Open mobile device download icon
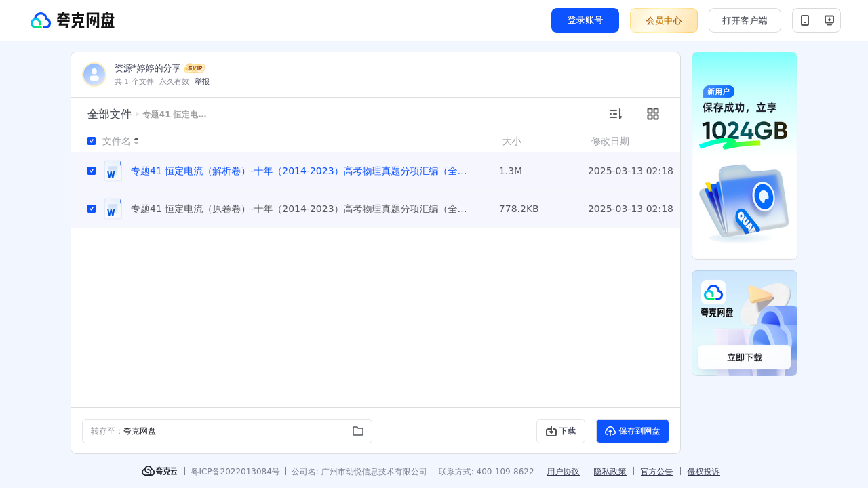 pyautogui.click(x=805, y=20)
